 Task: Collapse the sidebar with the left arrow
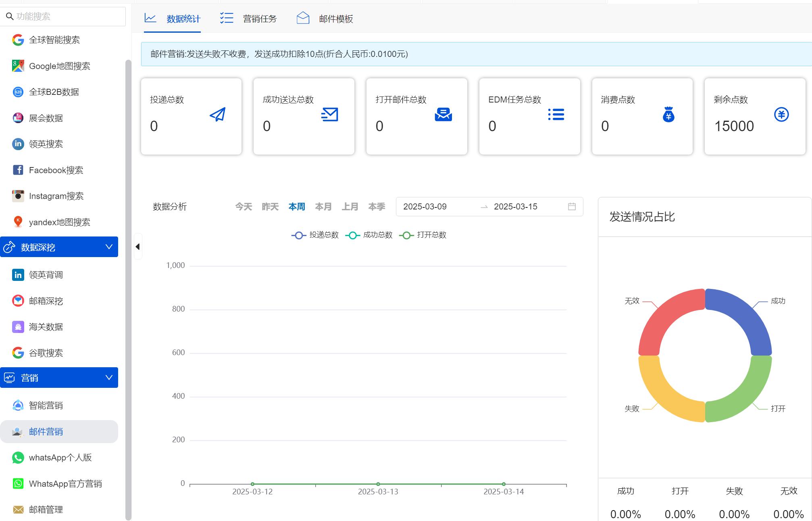pyautogui.click(x=138, y=247)
